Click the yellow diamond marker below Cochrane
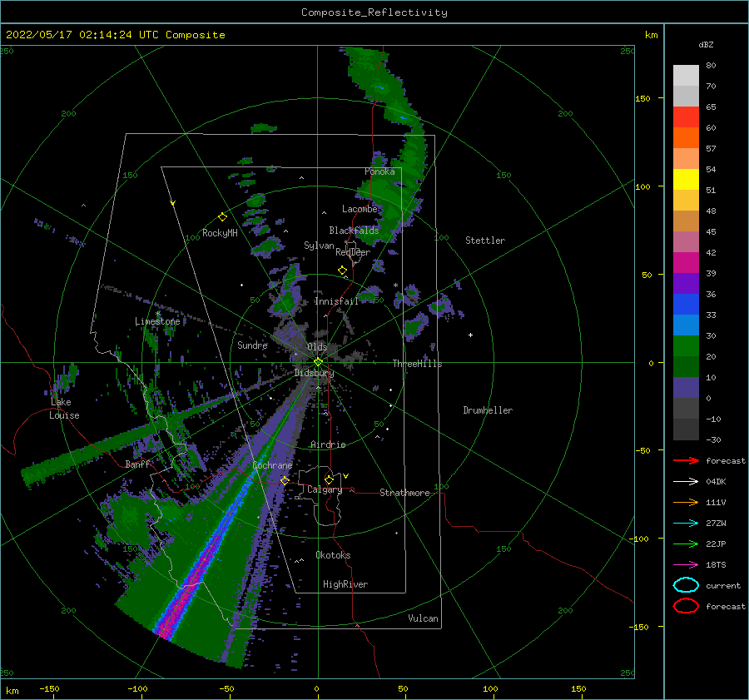This screenshot has height=700, width=749. click(285, 480)
